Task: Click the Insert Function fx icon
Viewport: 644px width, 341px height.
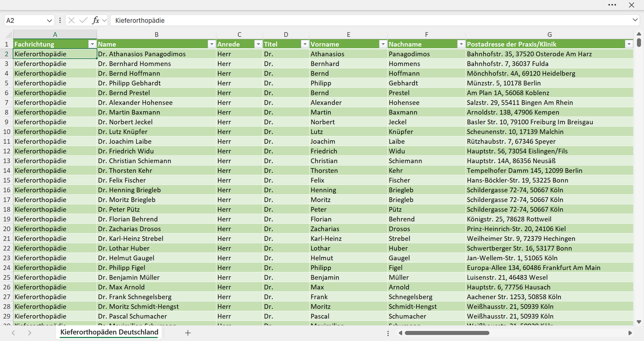Action: [96, 20]
